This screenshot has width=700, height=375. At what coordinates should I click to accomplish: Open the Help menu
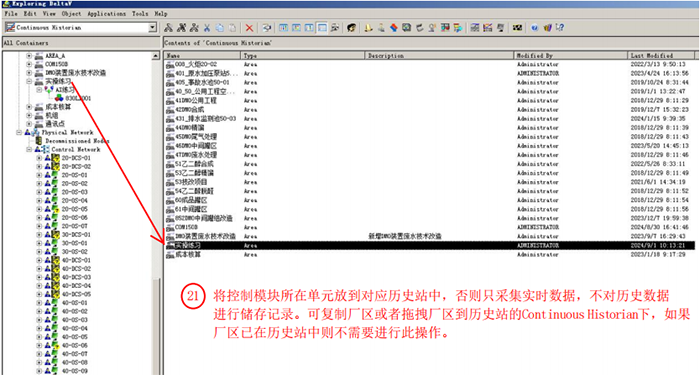pyautogui.click(x=161, y=14)
